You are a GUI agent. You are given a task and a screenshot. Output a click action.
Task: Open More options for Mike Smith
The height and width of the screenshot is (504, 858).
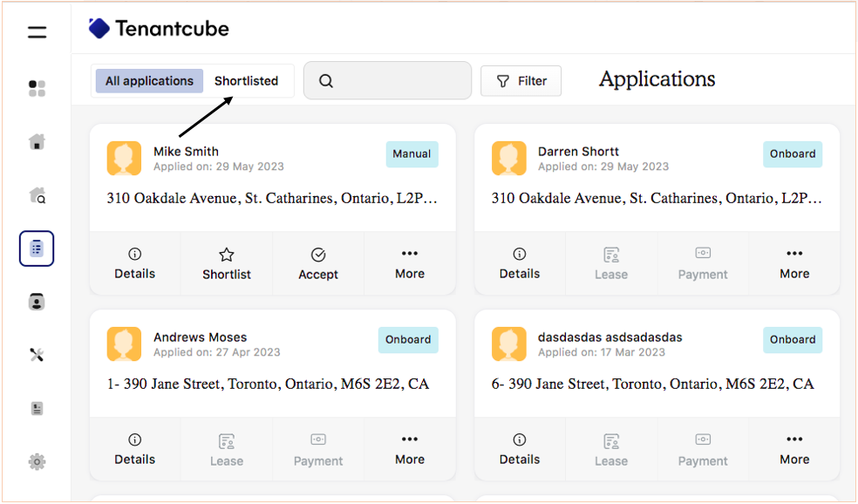pyautogui.click(x=410, y=263)
